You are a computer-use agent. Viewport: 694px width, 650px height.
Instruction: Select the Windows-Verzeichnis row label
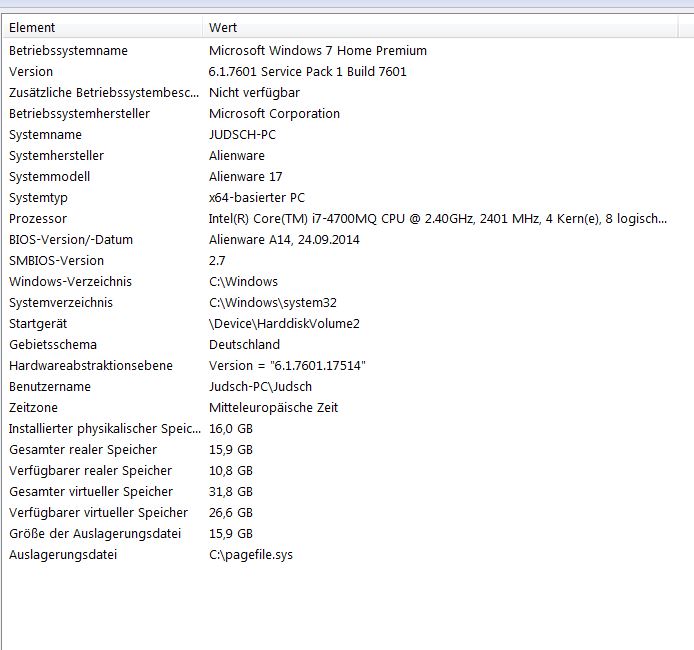click(x=70, y=281)
